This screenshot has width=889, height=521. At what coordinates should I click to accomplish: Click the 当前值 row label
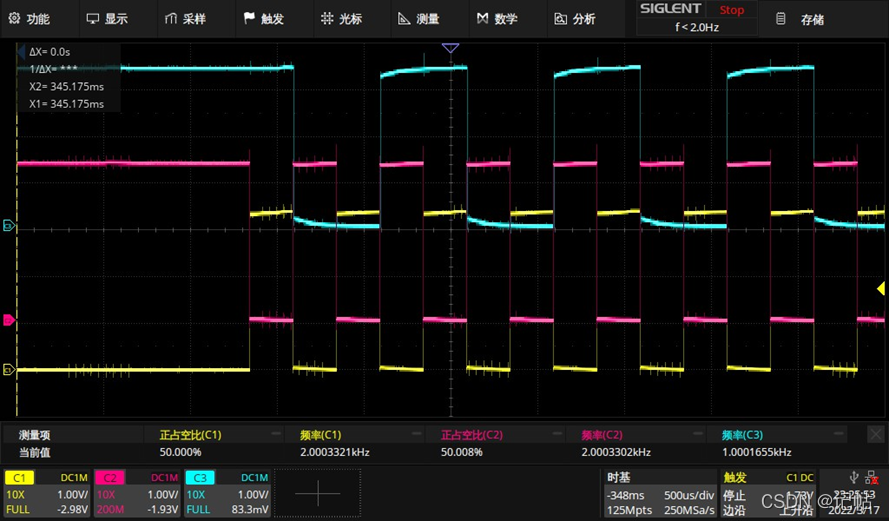click(35, 452)
